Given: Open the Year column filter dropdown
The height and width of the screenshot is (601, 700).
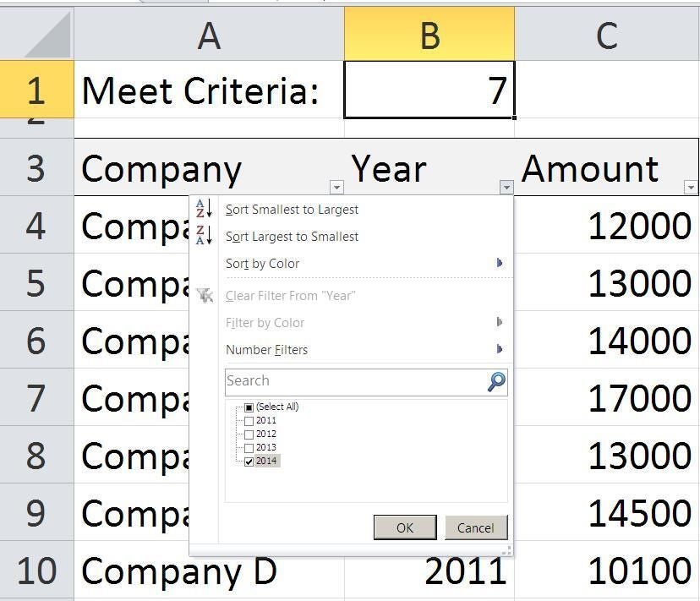Looking at the screenshot, I should click(506, 188).
